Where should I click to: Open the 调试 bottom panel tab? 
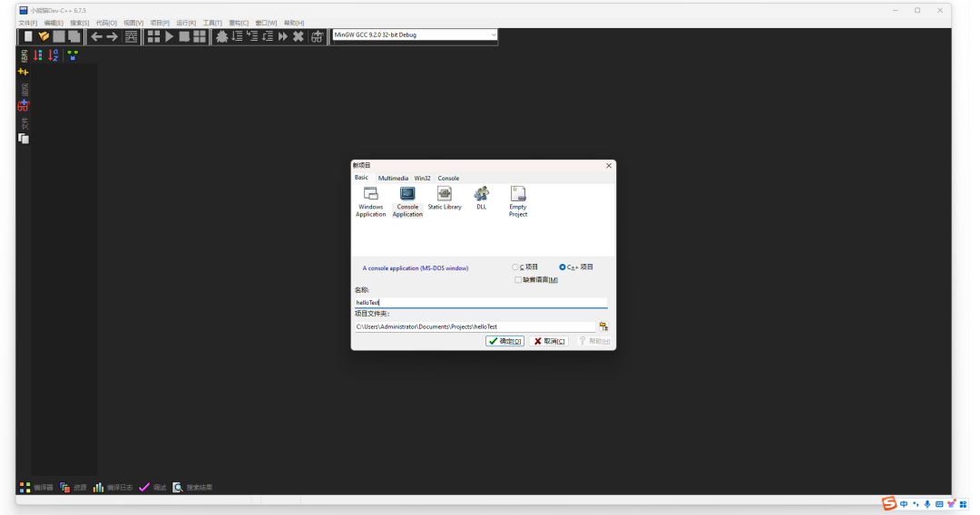click(152, 488)
